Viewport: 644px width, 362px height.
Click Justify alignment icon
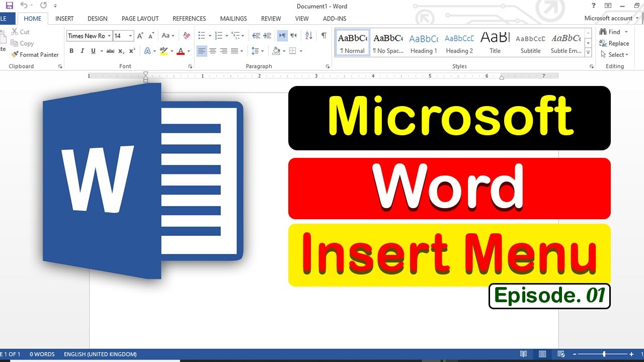coord(234,51)
